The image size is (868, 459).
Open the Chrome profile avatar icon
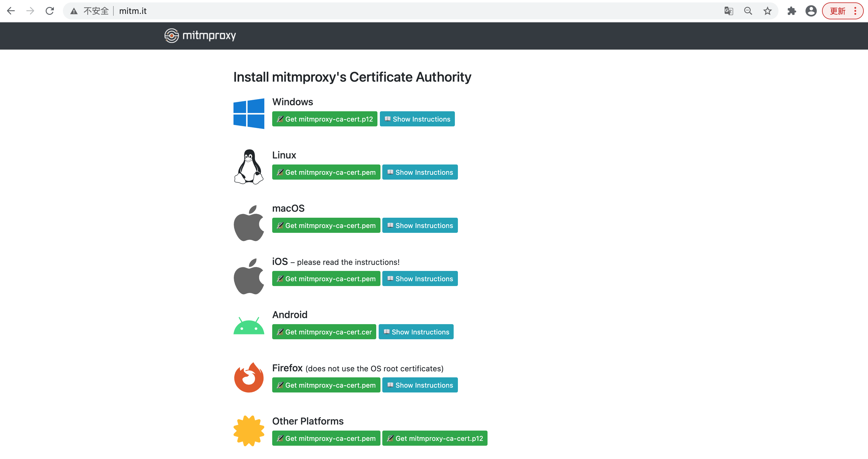point(811,11)
